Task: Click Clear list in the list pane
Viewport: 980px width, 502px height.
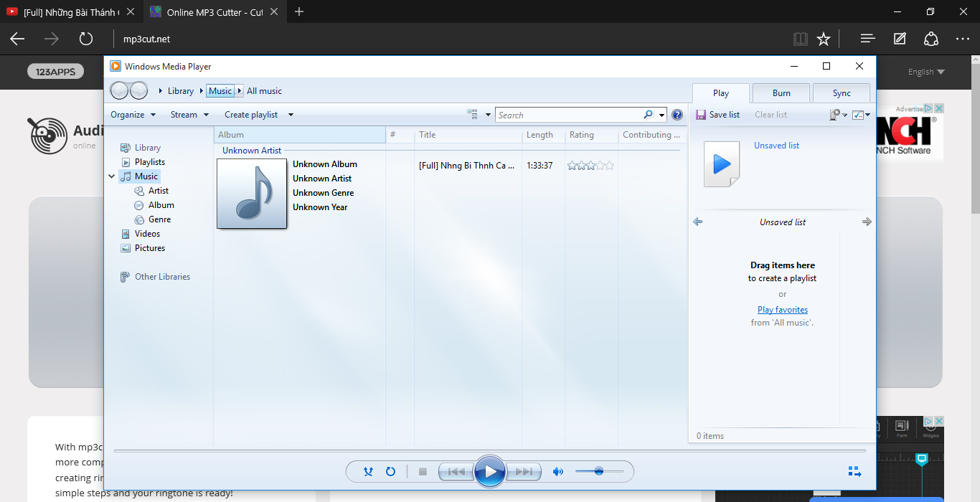Action: (771, 115)
